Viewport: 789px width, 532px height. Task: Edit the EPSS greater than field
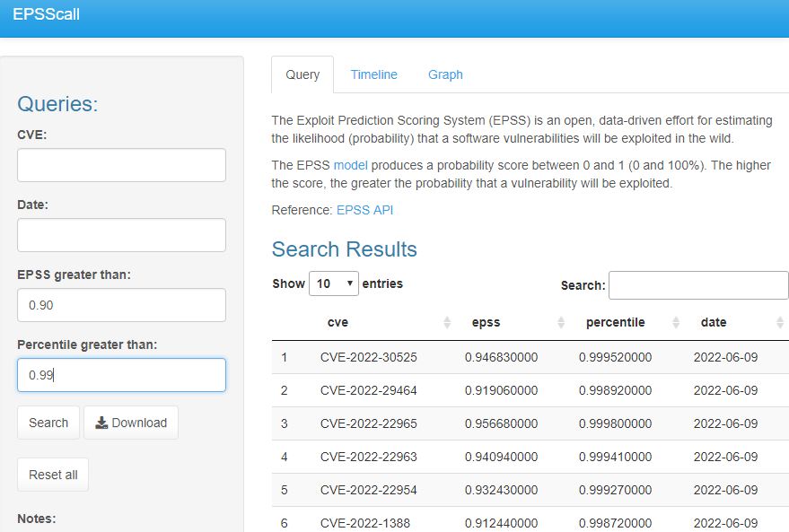(121, 305)
